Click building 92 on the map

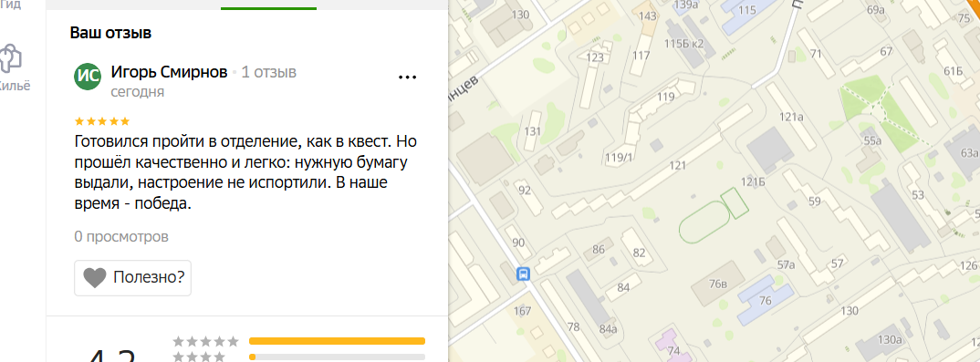click(x=525, y=191)
